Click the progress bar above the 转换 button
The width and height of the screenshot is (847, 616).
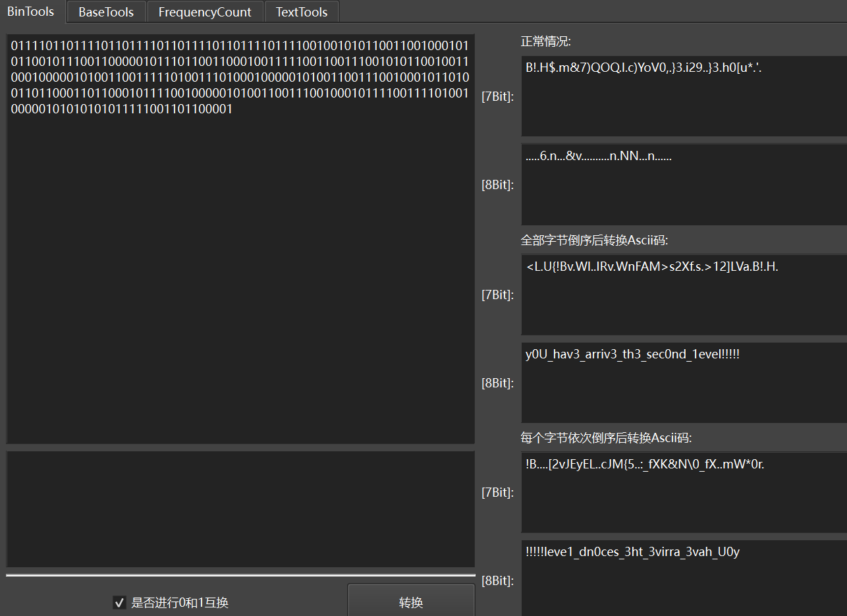coord(240,575)
